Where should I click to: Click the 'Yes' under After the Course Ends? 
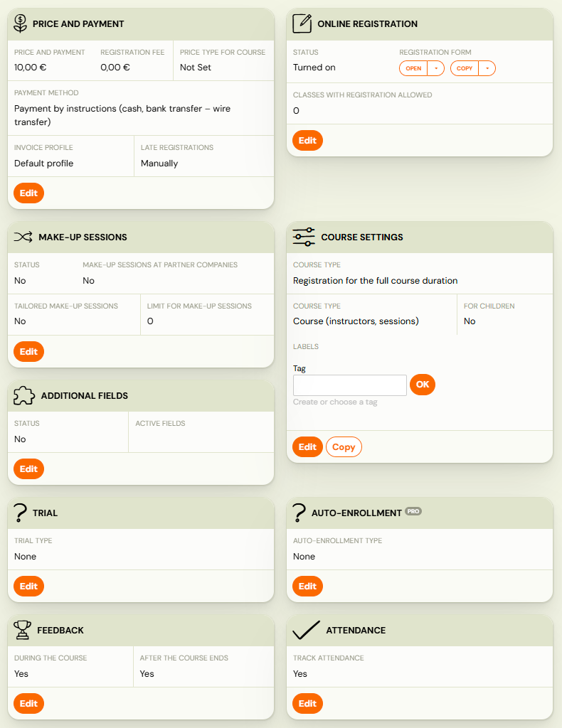click(147, 674)
